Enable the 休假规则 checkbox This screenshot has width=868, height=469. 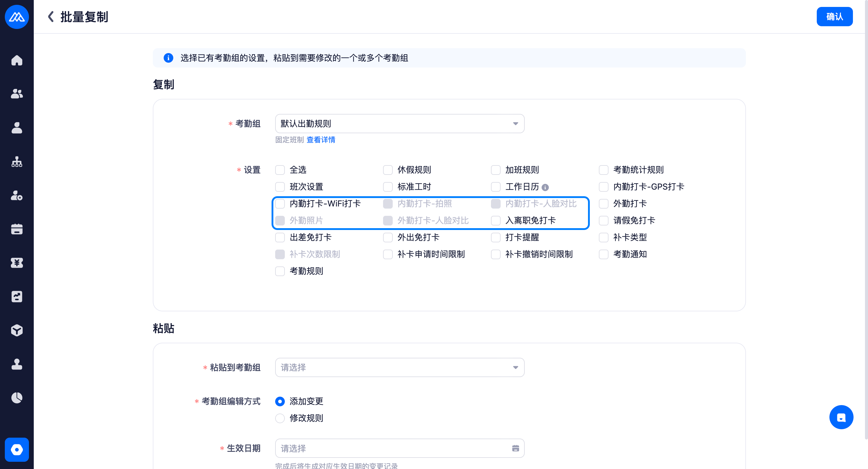(x=388, y=170)
